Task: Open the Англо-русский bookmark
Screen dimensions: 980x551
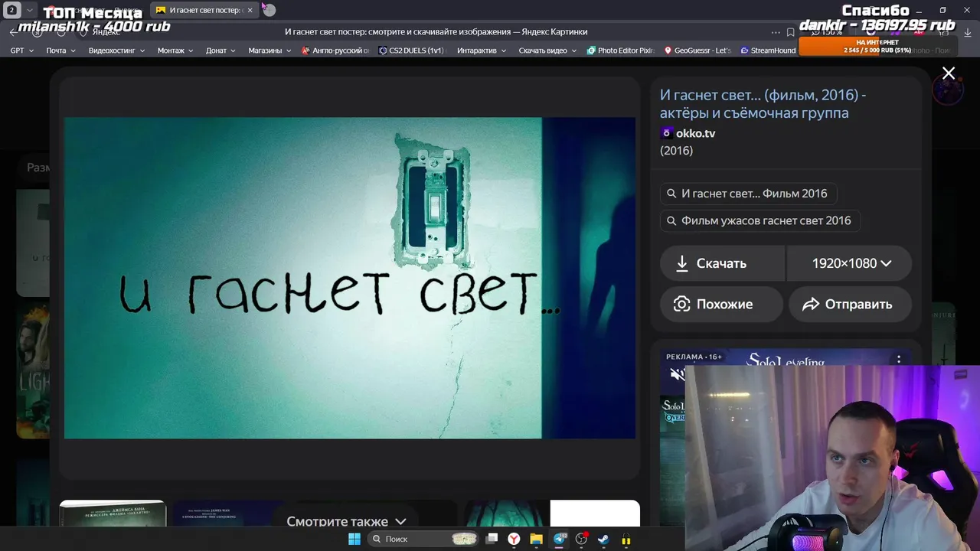Action: point(336,51)
